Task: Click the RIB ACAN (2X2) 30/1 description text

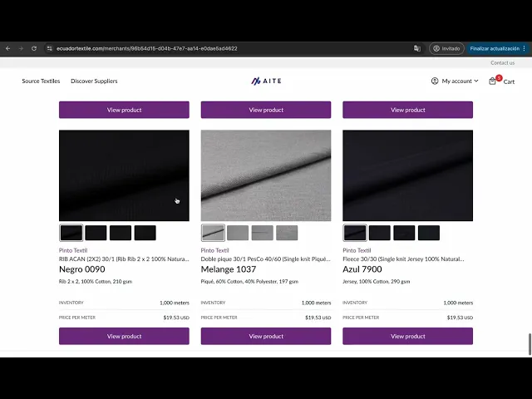Action: [x=124, y=259]
